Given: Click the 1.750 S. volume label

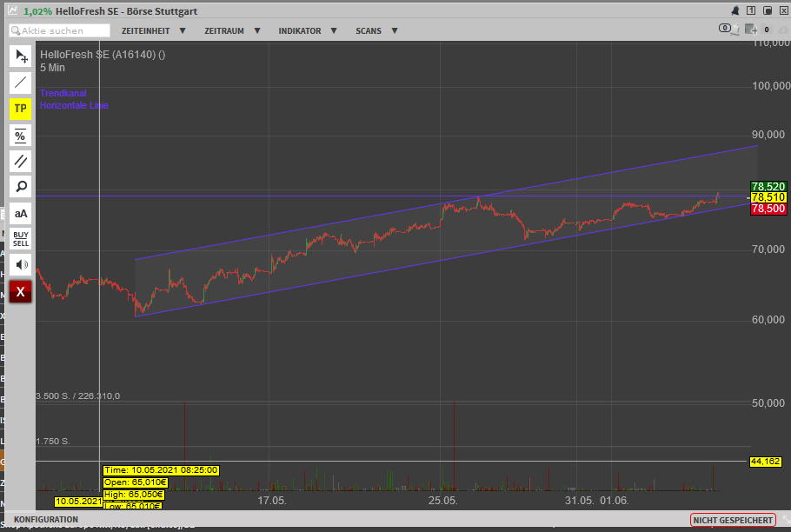Looking at the screenshot, I should point(53,442).
